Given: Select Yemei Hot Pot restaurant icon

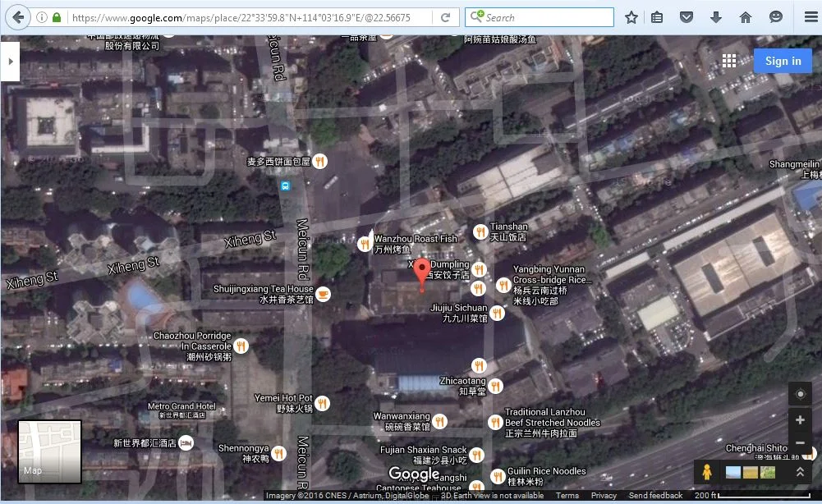Looking at the screenshot, I should (x=323, y=403).
